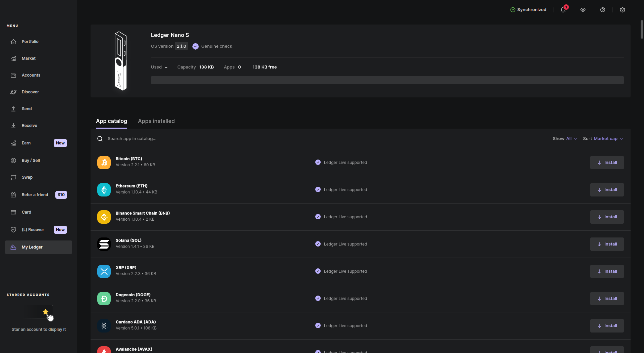Go to Swap in the sidebar
The height and width of the screenshot is (353, 644).
[x=27, y=177]
